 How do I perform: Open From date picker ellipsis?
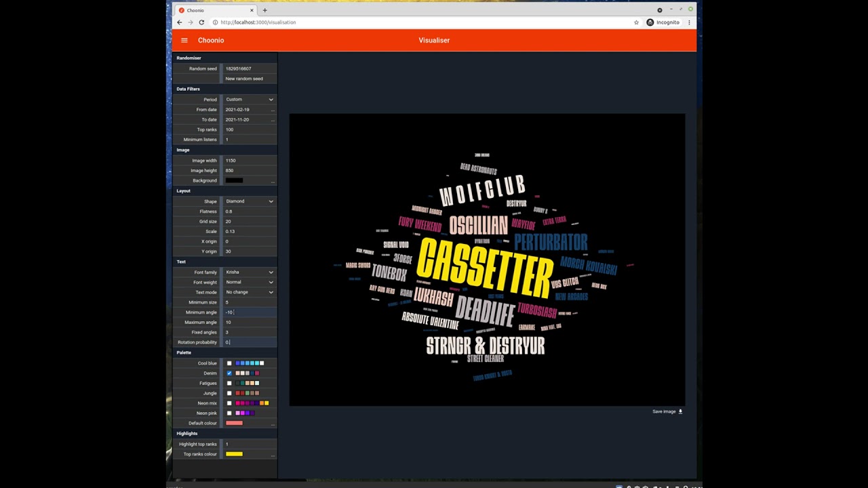click(x=273, y=110)
